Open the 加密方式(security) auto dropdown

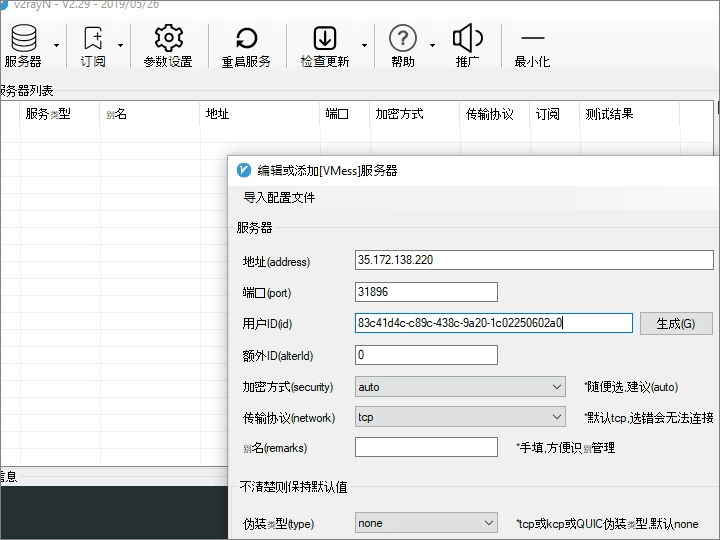pos(460,387)
